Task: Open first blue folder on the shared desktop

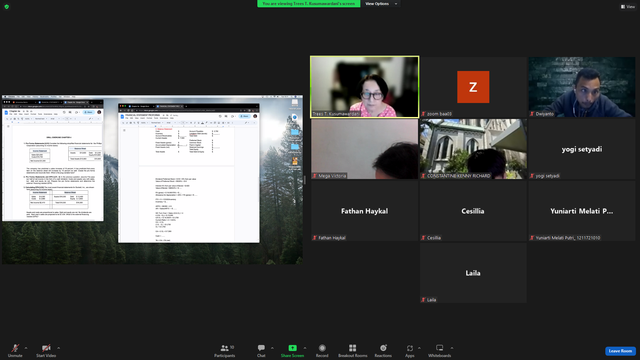Action: click(x=295, y=132)
